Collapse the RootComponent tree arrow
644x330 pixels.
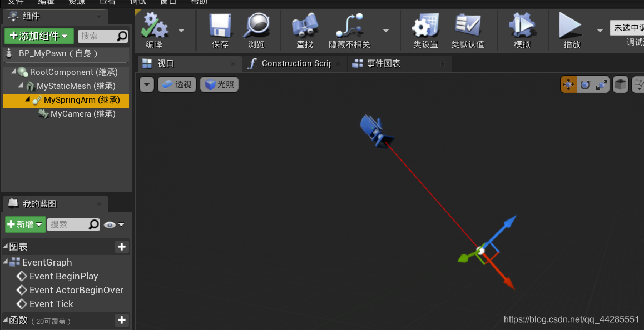13,72
